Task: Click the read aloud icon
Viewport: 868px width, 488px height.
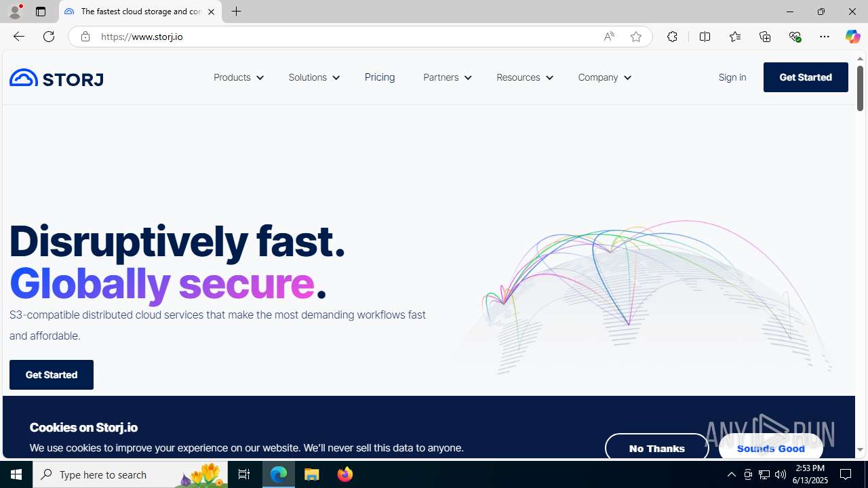Action: coord(609,37)
